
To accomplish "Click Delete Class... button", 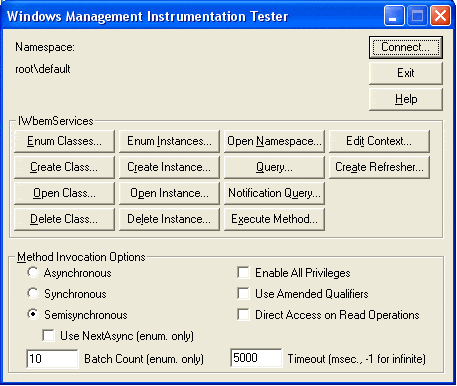I will [64, 219].
